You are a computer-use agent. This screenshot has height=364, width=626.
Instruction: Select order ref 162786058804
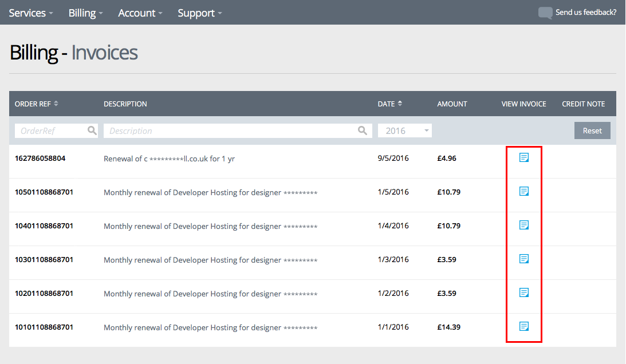40,158
